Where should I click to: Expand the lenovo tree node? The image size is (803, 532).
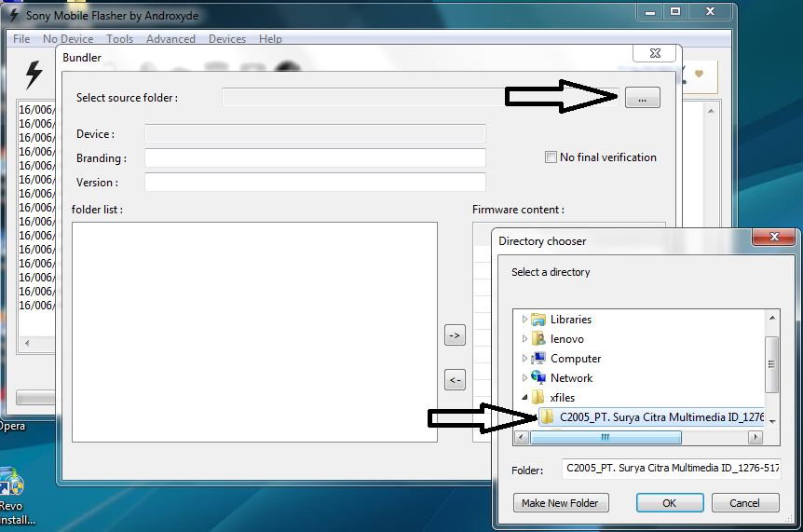point(524,339)
